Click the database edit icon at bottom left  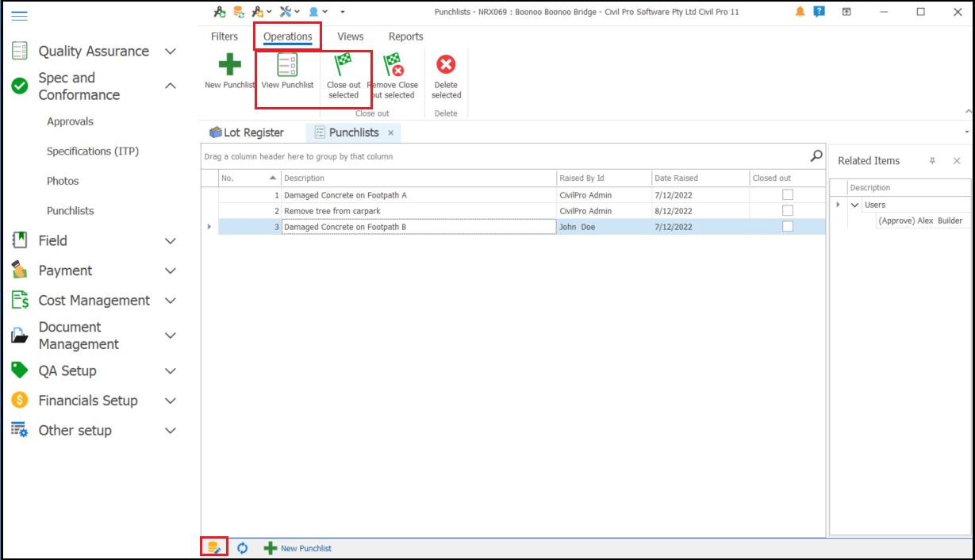coord(213,547)
